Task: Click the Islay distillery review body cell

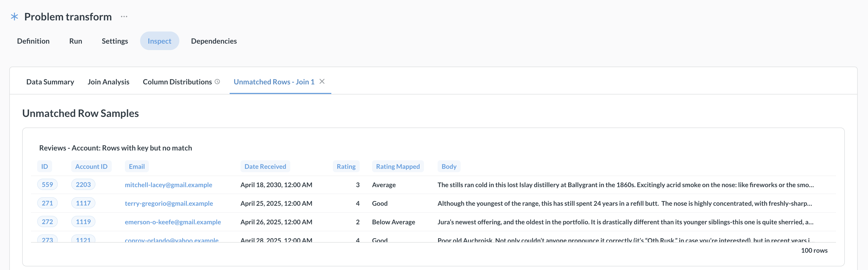Action: (625, 185)
